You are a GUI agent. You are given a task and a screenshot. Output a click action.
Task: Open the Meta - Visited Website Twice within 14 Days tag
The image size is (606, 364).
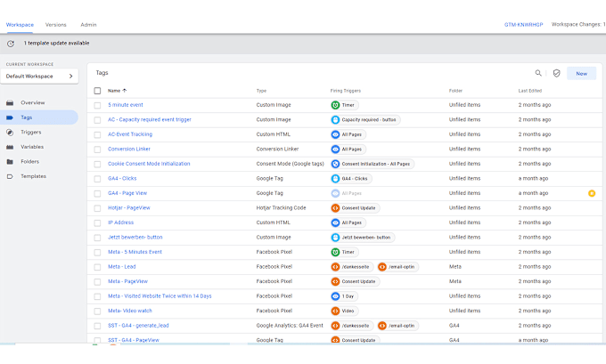pyautogui.click(x=160, y=296)
